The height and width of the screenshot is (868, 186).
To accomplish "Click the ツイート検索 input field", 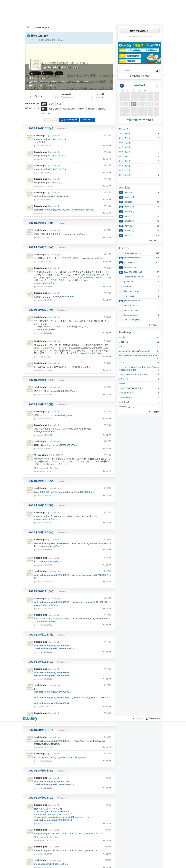I will point(137,71).
